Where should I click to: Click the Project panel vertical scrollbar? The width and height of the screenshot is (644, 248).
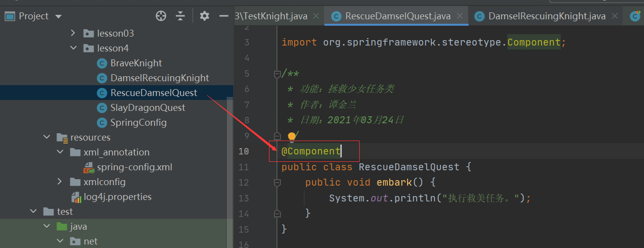[230, 171]
